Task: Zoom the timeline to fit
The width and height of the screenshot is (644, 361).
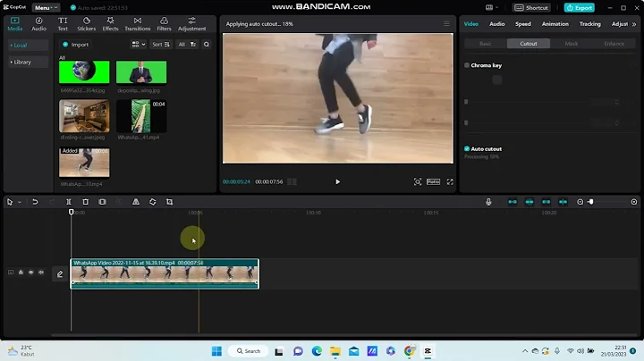Action: click(634, 202)
